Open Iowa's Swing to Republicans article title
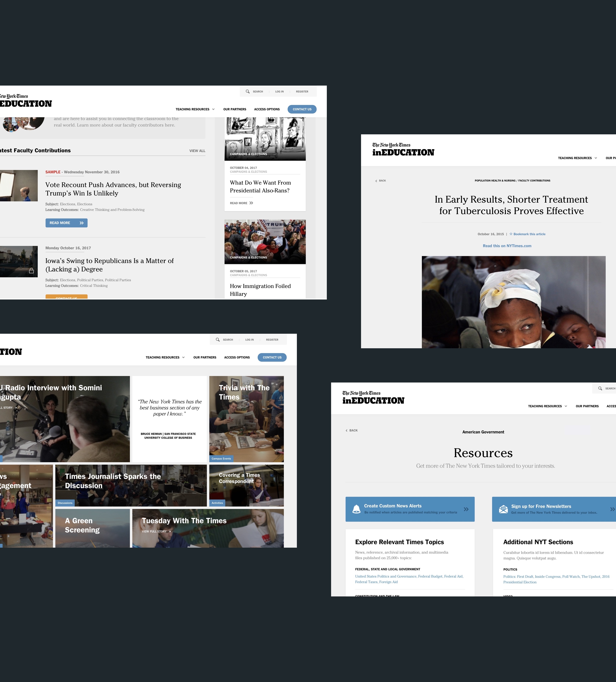This screenshot has width=616, height=682. click(109, 265)
